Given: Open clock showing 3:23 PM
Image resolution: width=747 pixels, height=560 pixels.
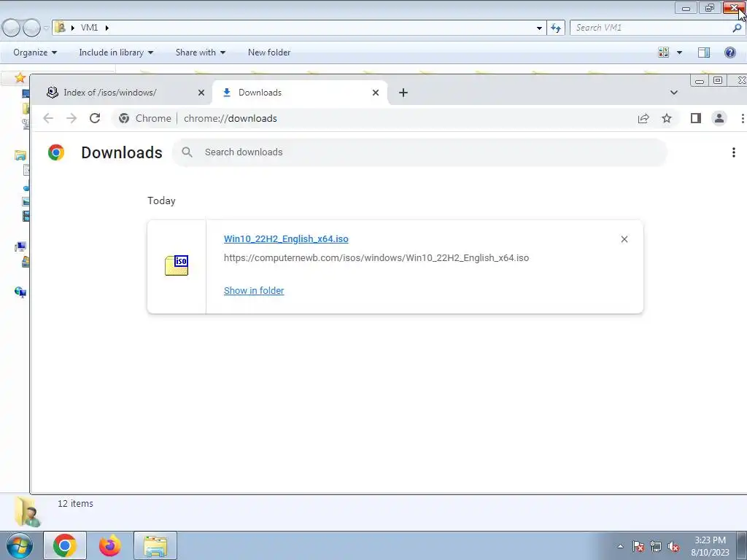Looking at the screenshot, I should click(x=710, y=546).
